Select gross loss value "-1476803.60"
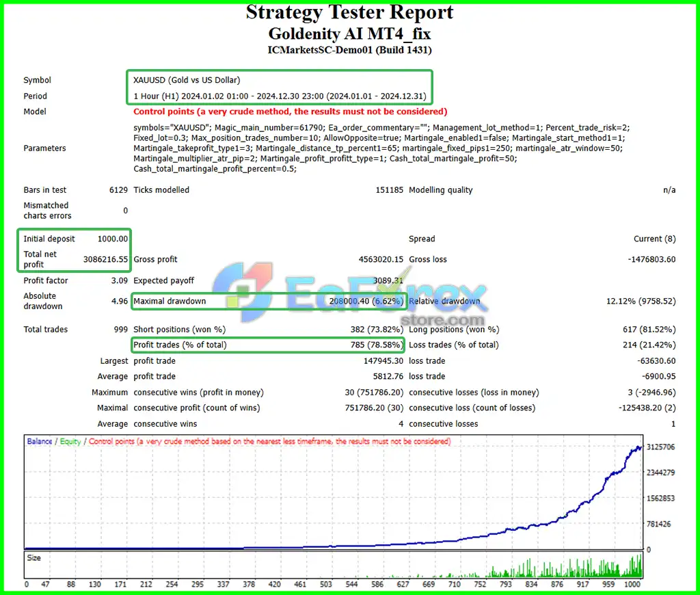This screenshot has height=595, width=700. click(x=651, y=259)
